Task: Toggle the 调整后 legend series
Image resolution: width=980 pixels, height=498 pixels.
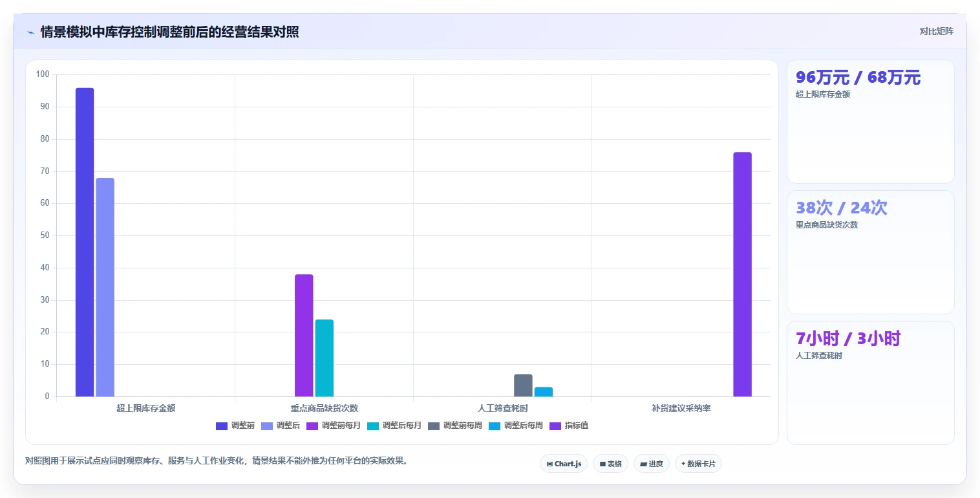Action: 281,426
